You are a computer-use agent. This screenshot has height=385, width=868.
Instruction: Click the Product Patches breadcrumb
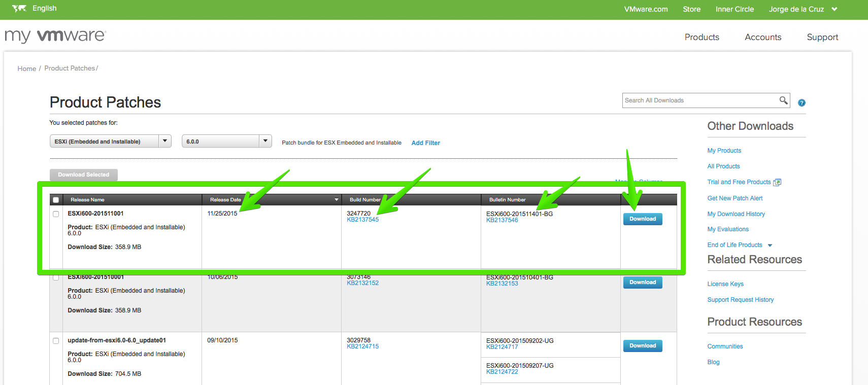coord(70,68)
